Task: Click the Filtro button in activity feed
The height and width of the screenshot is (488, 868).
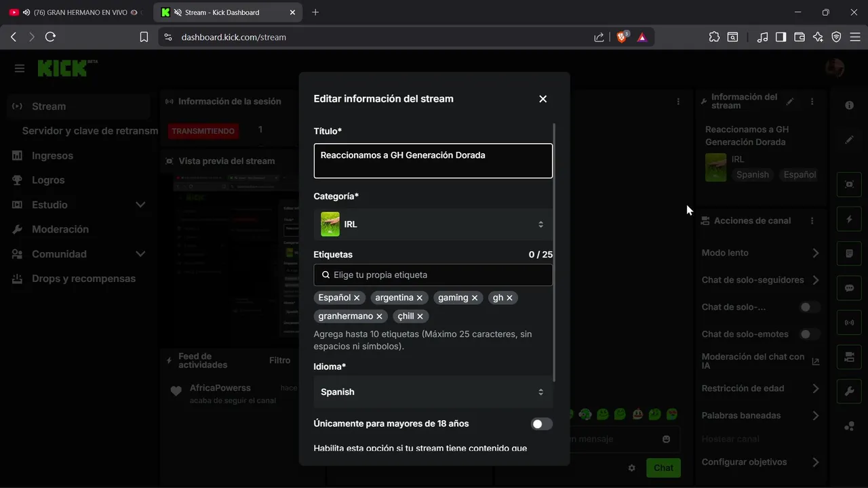Action: [279, 361]
